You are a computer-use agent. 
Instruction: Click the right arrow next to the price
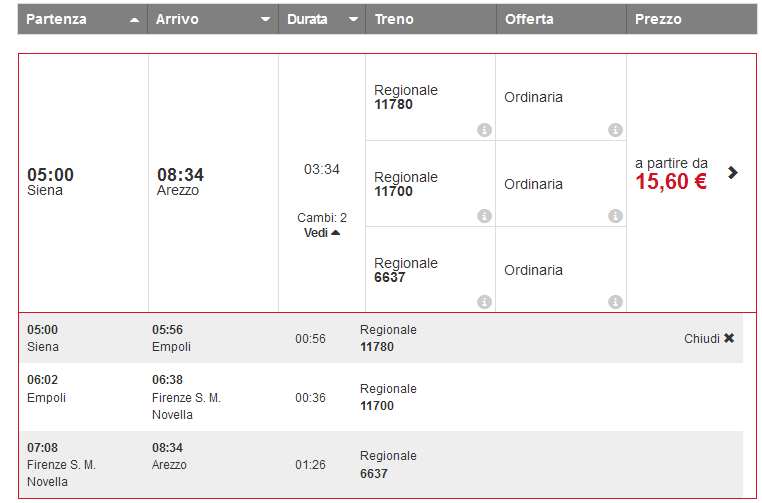click(x=733, y=172)
